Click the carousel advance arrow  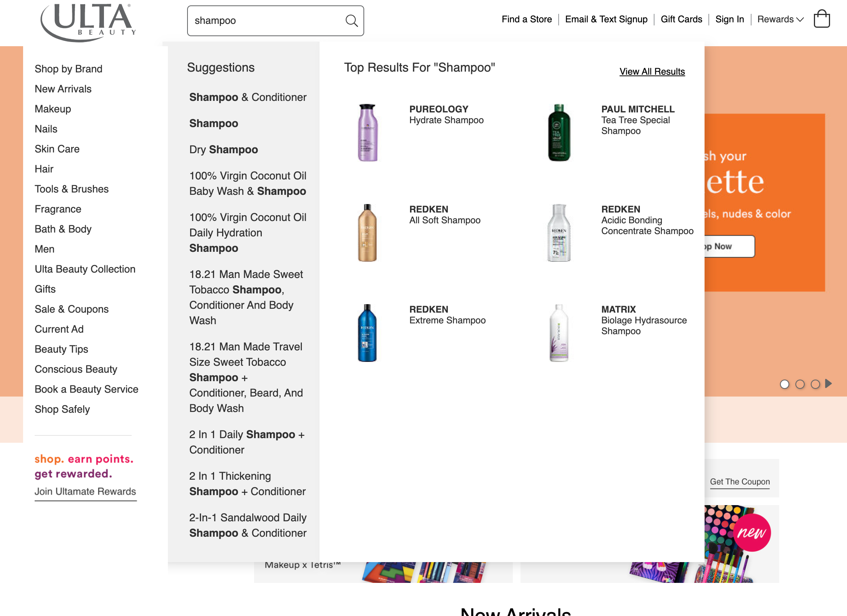[x=827, y=384]
